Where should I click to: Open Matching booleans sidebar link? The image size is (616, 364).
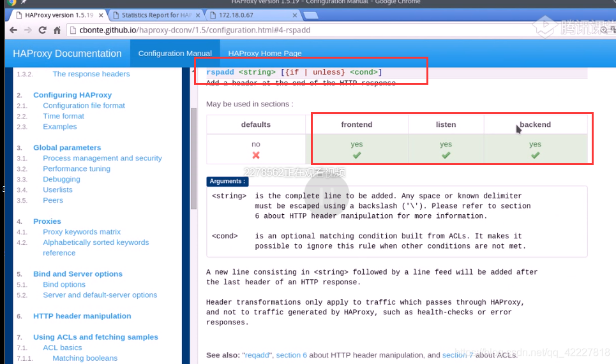pyautogui.click(x=85, y=358)
